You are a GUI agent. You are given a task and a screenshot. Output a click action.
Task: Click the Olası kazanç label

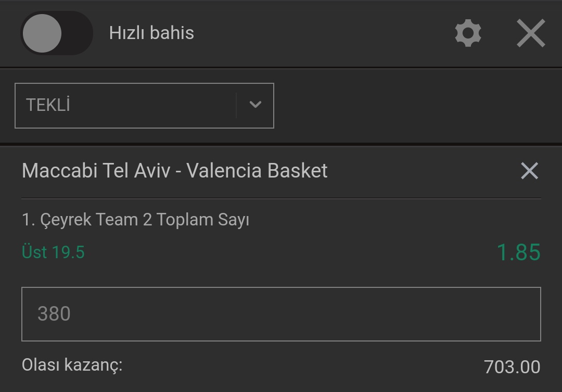pyautogui.click(x=72, y=365)
